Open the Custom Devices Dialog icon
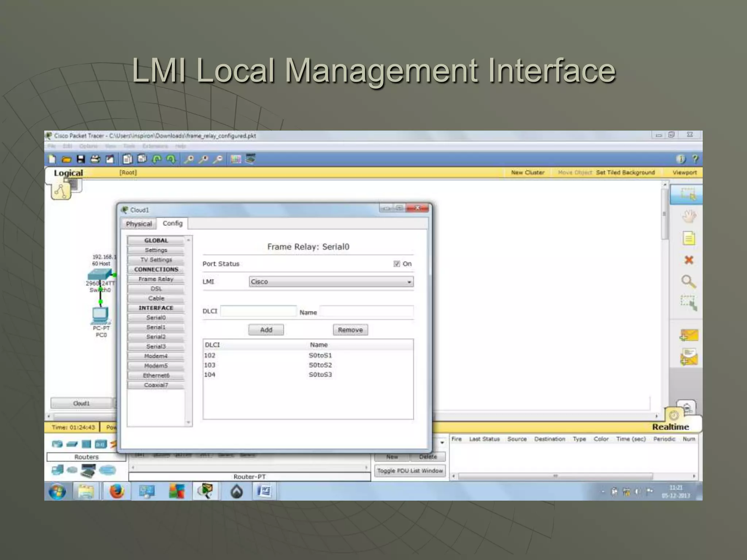 (x=250, y=159)
